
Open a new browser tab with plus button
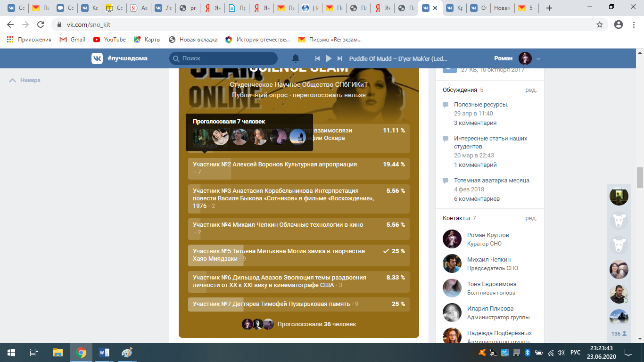coord(549,8)
